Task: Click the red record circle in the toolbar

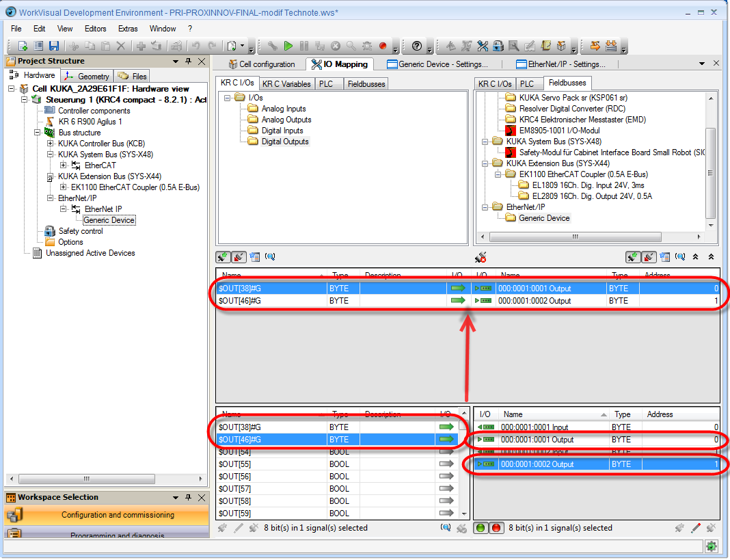Action: (383, 46)
